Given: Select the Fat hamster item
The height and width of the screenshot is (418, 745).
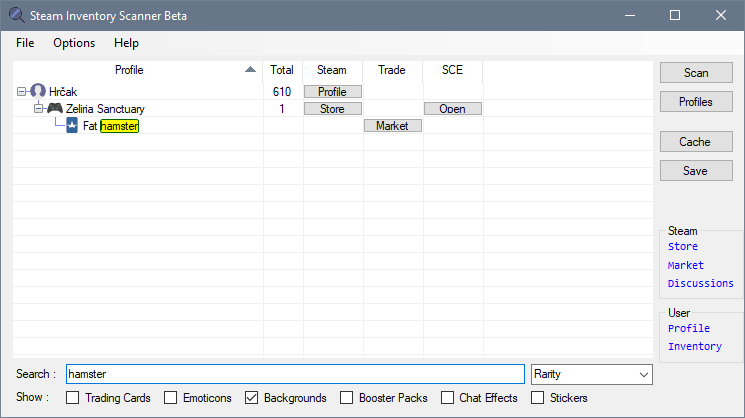Looking at the screenshot, I should [x=111, y=126].
